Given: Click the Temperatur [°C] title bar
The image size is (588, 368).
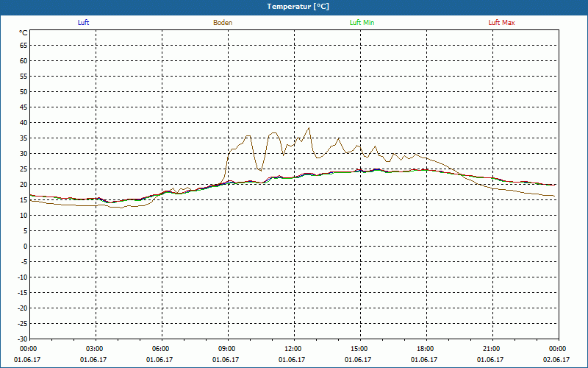Looking at the screenshot, I should tap(294, 7).
